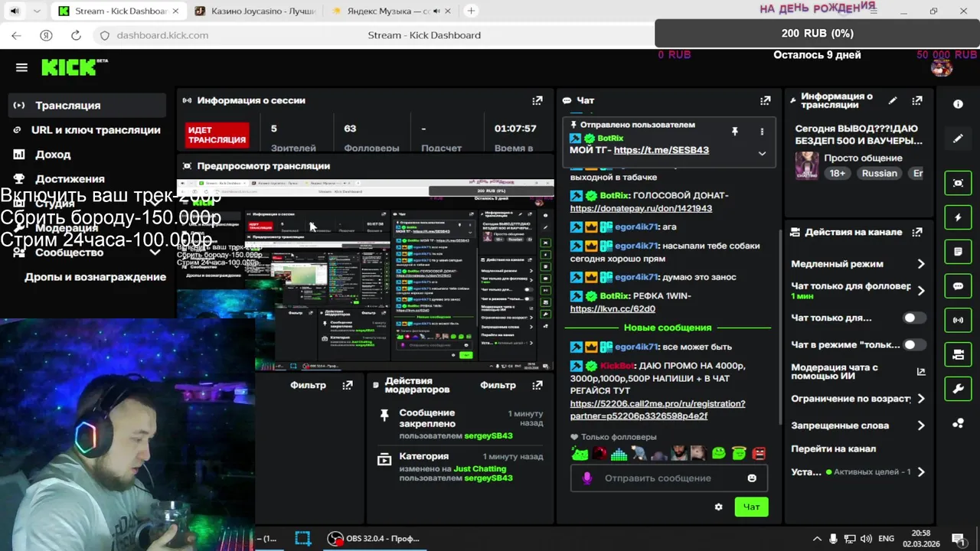Open the user avatar menu
The width and height of the screenshot is (980, 551).
942,67
